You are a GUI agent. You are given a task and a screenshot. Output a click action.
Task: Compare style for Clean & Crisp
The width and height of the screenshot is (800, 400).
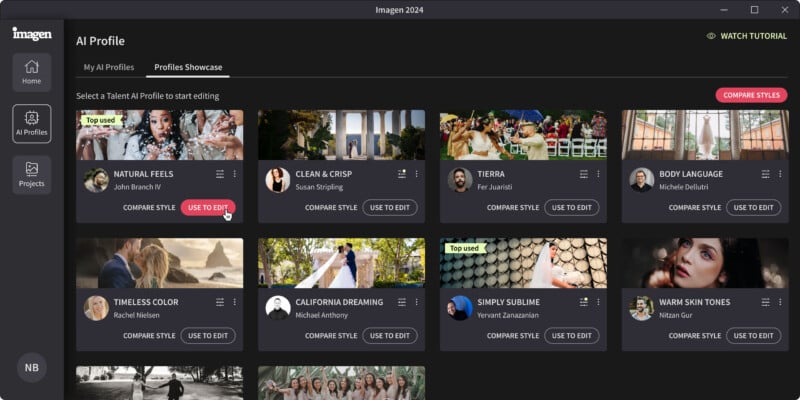click(x=331, y=208)
